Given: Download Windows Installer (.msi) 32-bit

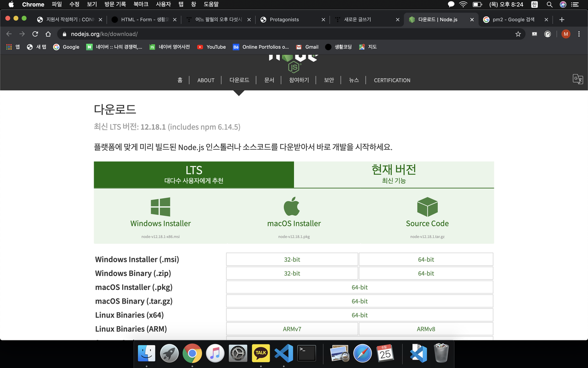Looking at the screenshot, I should 292,259.
